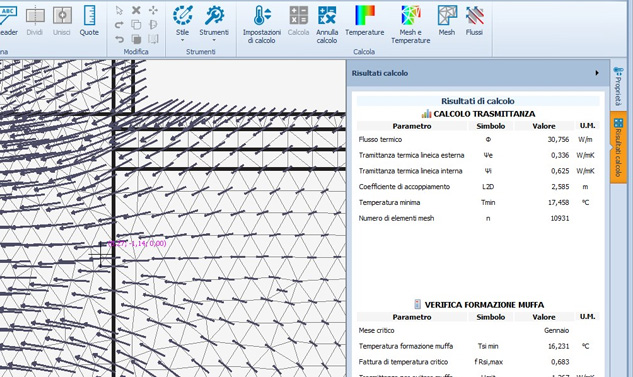Select the pointer arrow tool
633x377 pixels.
(x=119, y=10)
